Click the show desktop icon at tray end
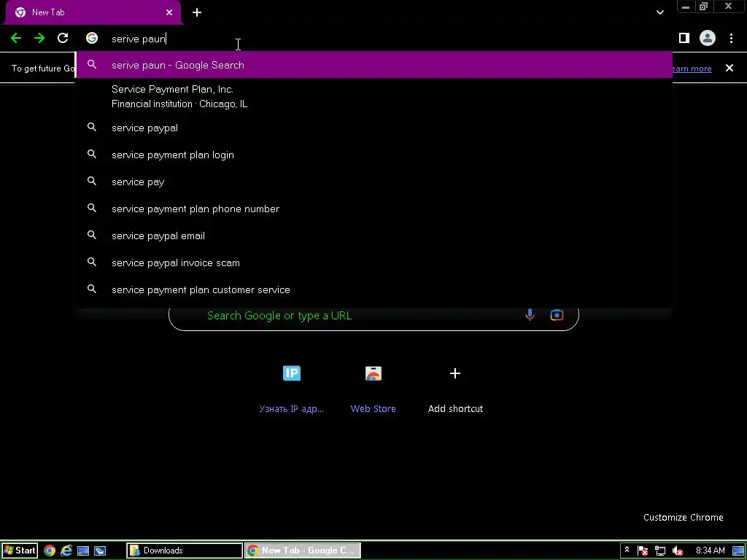The height and width of the screenshot is (560, 747). pyautogui.click(x=738, y=551)
